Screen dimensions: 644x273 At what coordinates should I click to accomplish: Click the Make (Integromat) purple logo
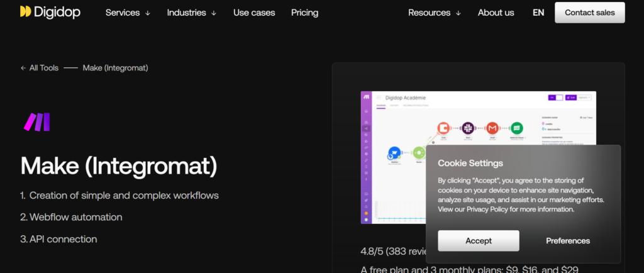(36, 122)
